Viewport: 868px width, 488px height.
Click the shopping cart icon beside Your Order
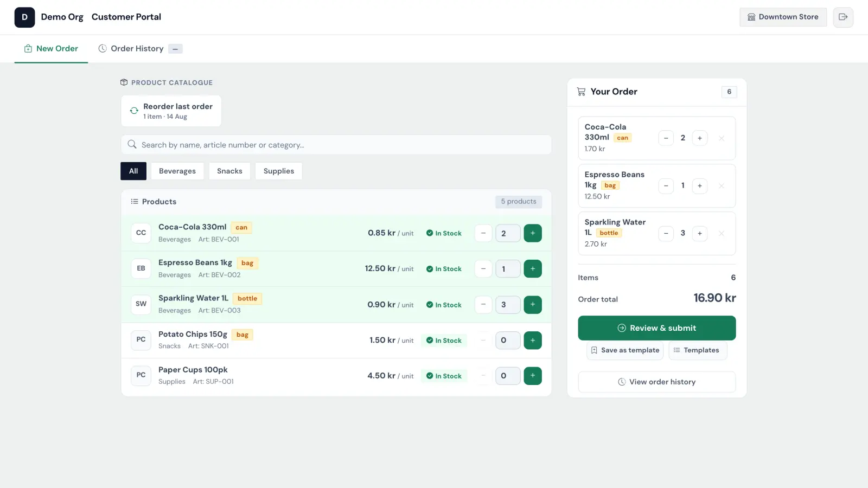point(581,92)
